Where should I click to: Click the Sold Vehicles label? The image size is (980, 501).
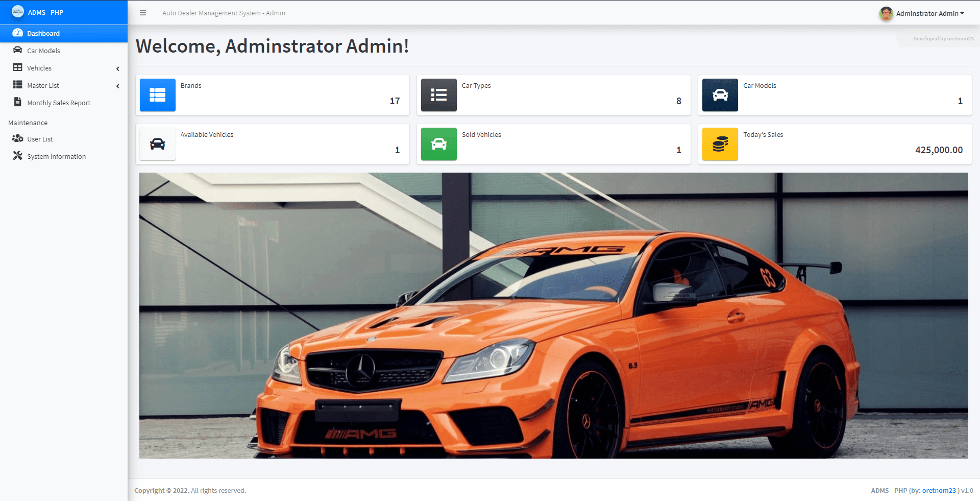coord(481,134)
